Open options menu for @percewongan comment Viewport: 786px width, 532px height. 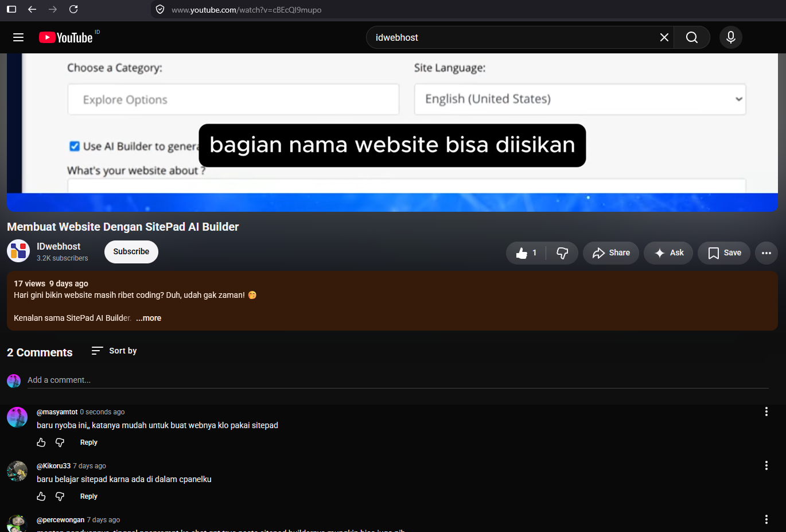click(x=766, y=519)
